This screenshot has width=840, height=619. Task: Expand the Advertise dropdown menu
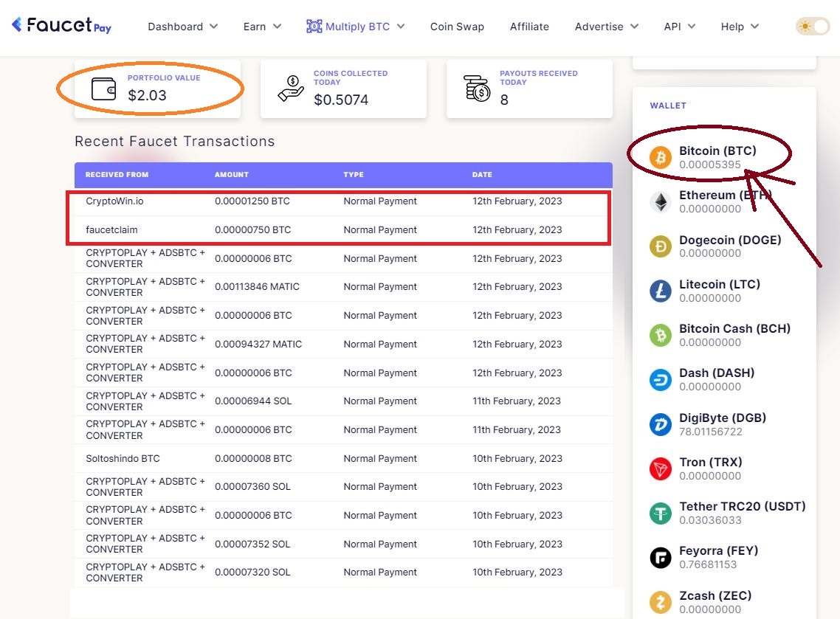click(607, 27)
